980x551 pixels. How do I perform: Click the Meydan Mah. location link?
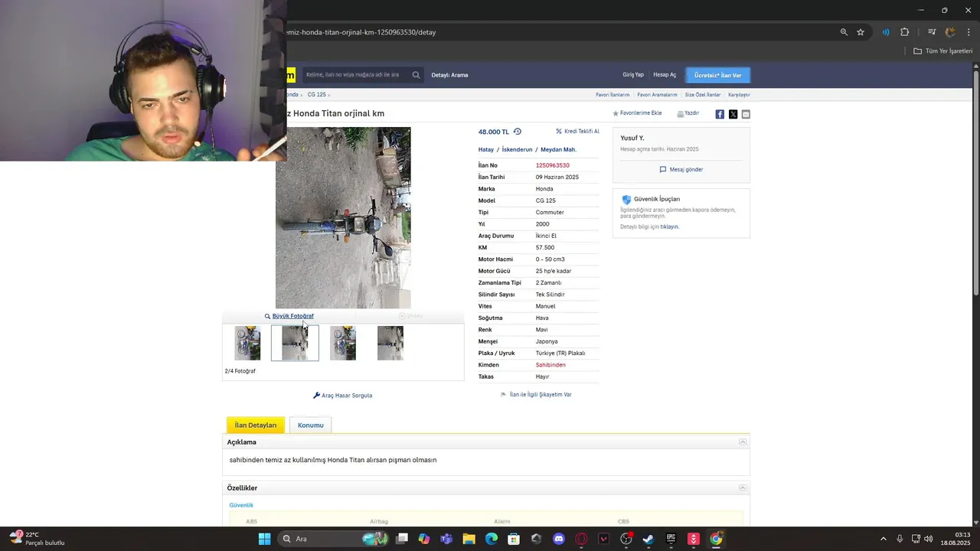click(558, 150)
